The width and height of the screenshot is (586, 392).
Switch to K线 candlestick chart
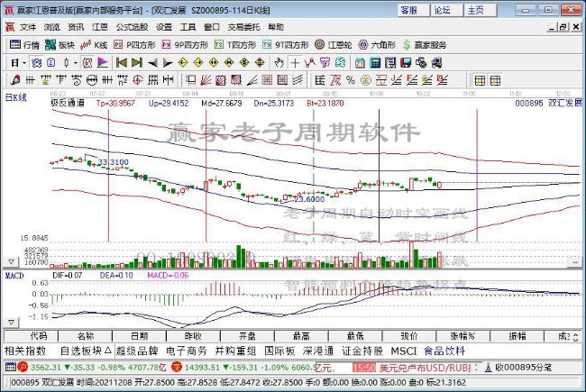[x=94, y=45]
